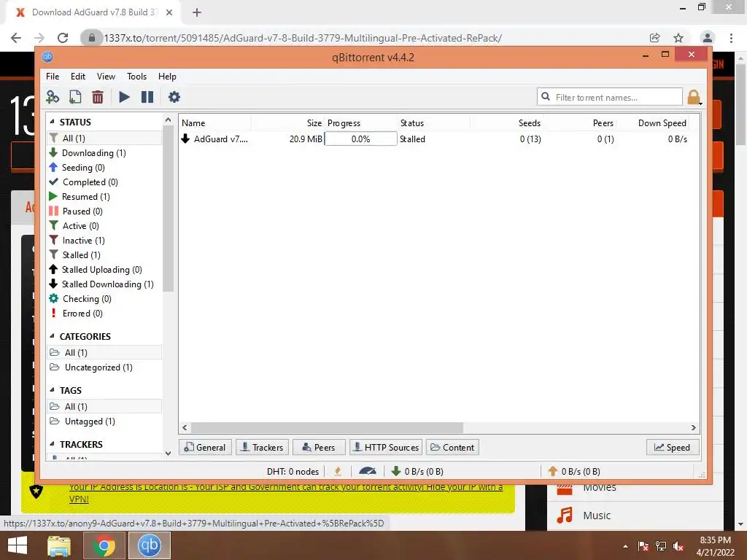The width and height of the screenshot is (747, 560).
Task: Select the Resumed (1) filter
Action: point(104,197)
